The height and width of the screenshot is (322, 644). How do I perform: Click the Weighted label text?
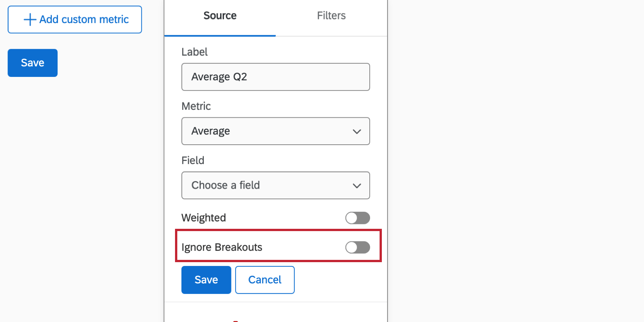[x=203, y=218]
